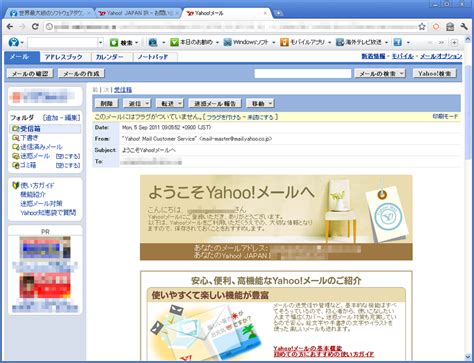
Task: Click the 使い方ガイド beginner mark icon
Action: click(x=15, y=185)
